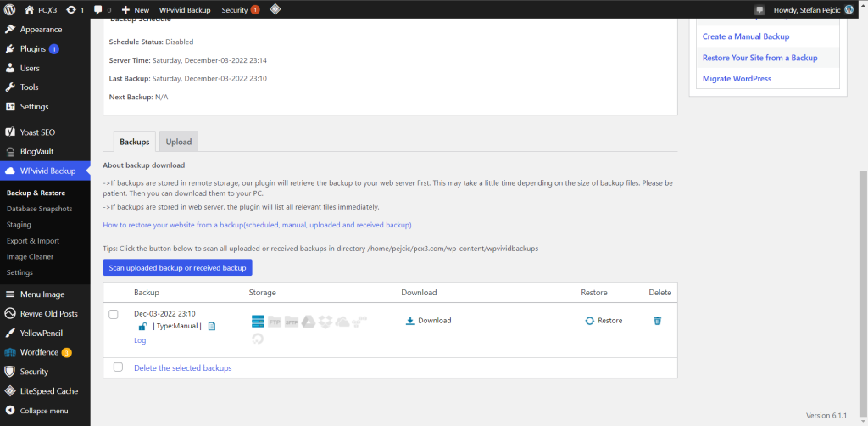Click Delete the selected backups link
Screen dimensions: 868x426
click(x=183, y=367)
